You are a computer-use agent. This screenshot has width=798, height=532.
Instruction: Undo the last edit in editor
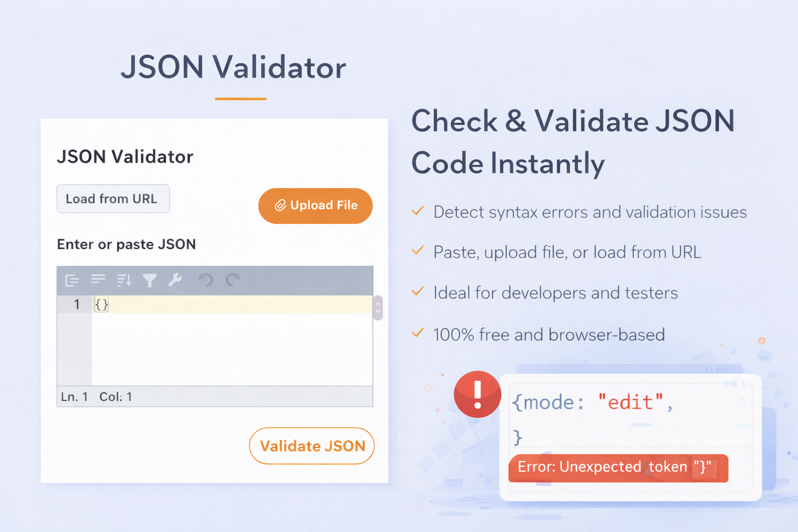tap(206, 280)
